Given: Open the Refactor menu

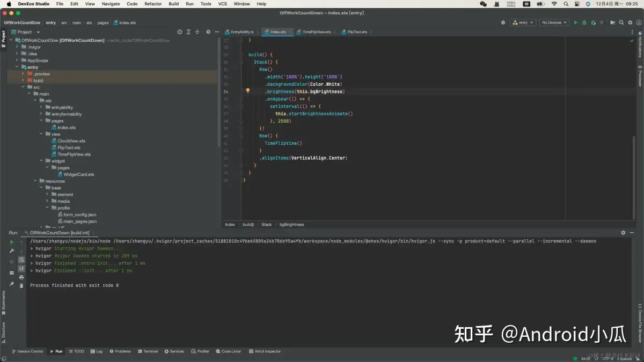Looking at the screenshot, I should point(153,4).
